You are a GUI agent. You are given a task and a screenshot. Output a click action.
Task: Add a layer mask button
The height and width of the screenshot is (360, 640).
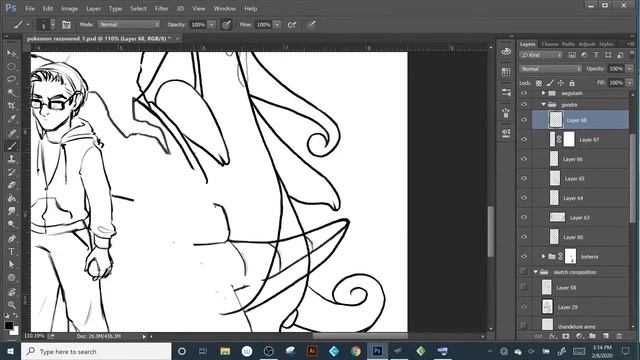(566, 336)
